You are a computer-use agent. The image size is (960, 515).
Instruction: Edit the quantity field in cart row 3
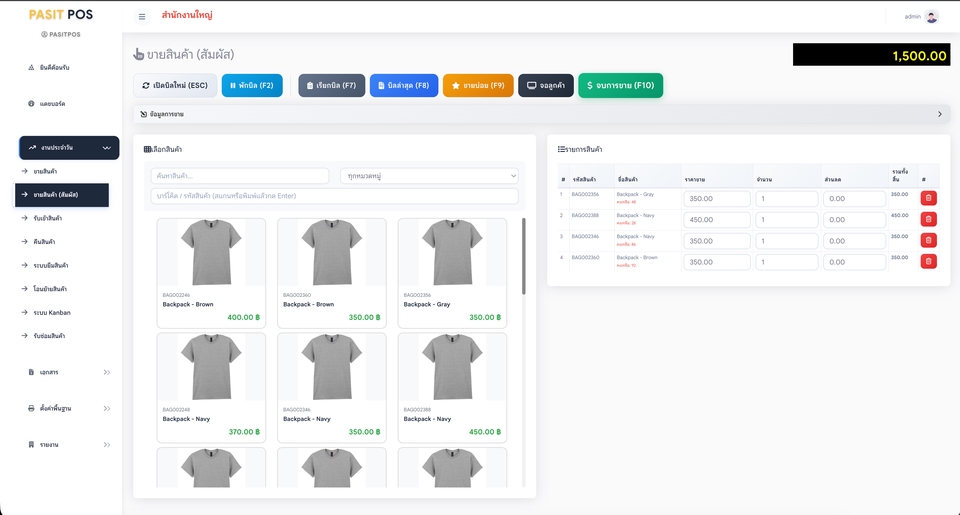787,241
